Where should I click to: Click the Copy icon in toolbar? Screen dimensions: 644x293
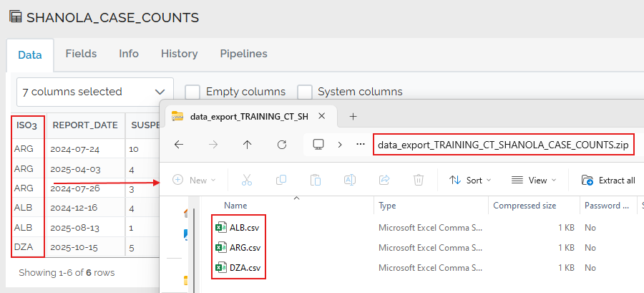280,180
